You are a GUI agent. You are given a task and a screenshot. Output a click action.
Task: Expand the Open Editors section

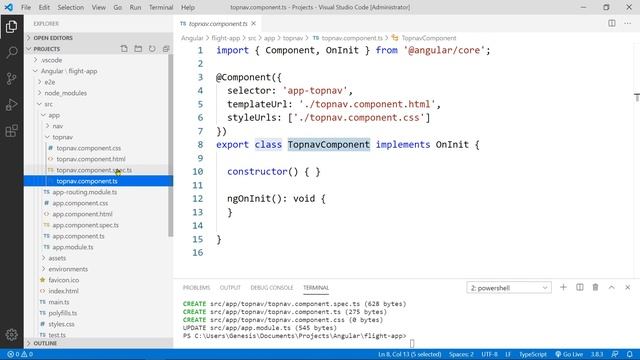pos(98,38)
